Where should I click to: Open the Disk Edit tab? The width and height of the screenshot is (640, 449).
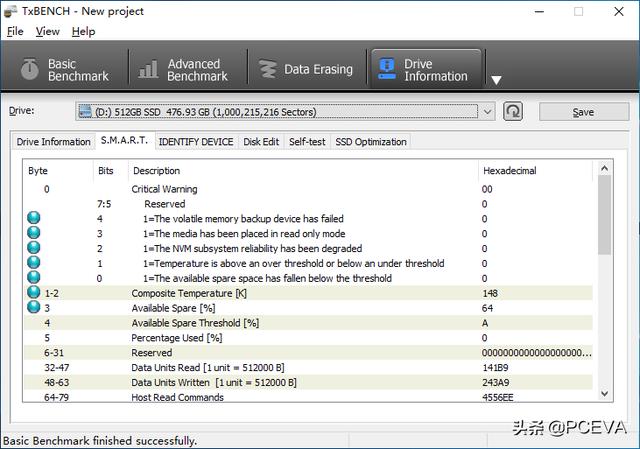[261, 142]
